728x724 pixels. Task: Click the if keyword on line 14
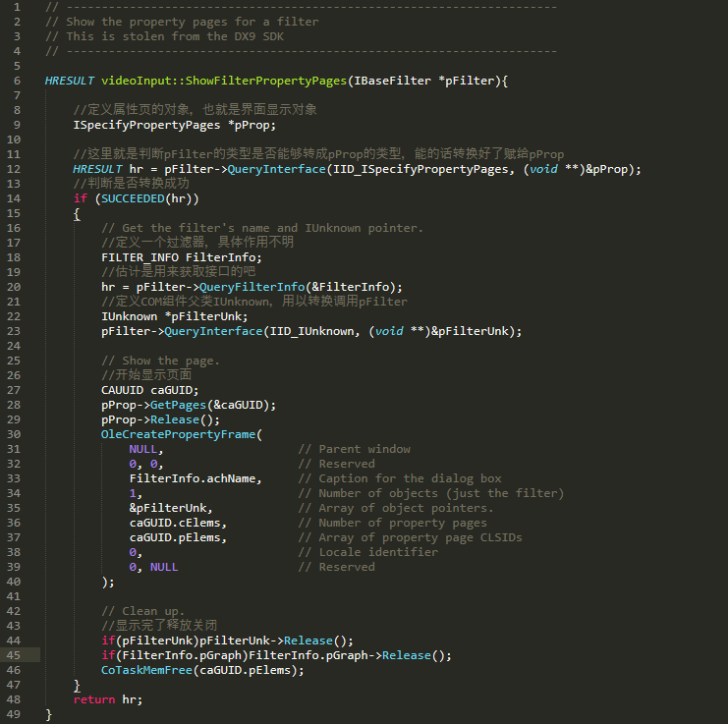(x=81, y=198)
